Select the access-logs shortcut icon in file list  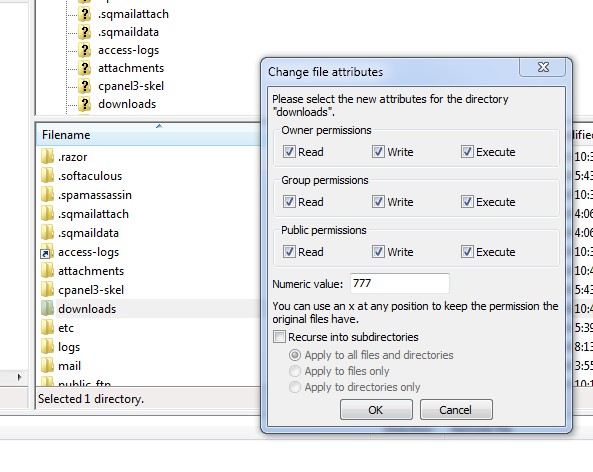click(45, 253)
